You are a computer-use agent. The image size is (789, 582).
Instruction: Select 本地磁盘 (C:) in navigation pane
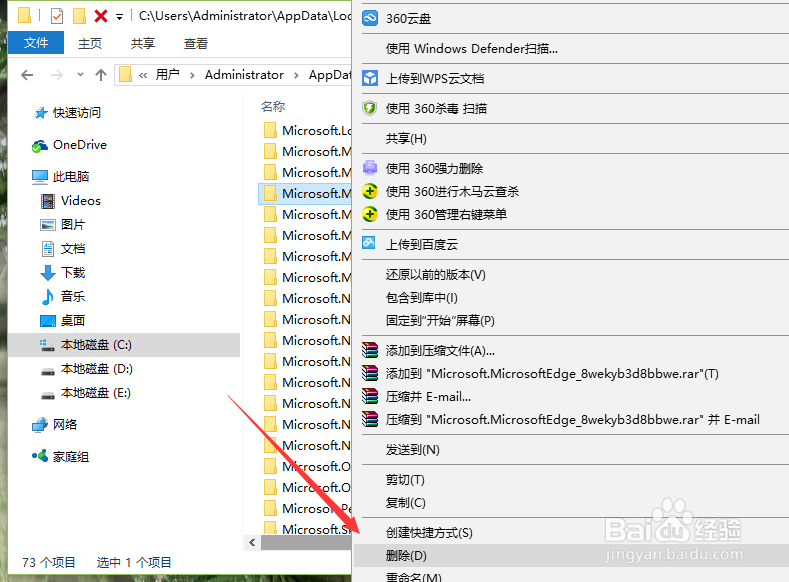tap(124, 345)
